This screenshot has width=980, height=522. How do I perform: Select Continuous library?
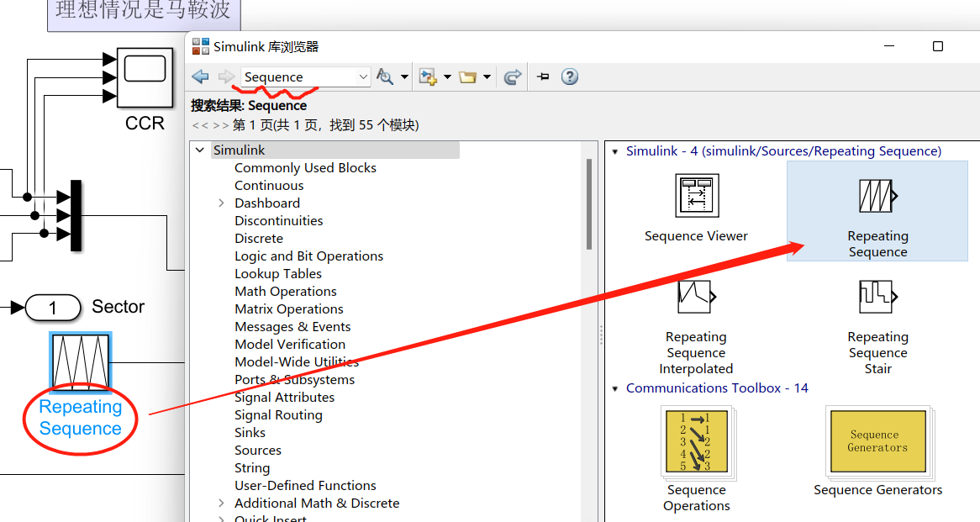(x=269, y=185)
